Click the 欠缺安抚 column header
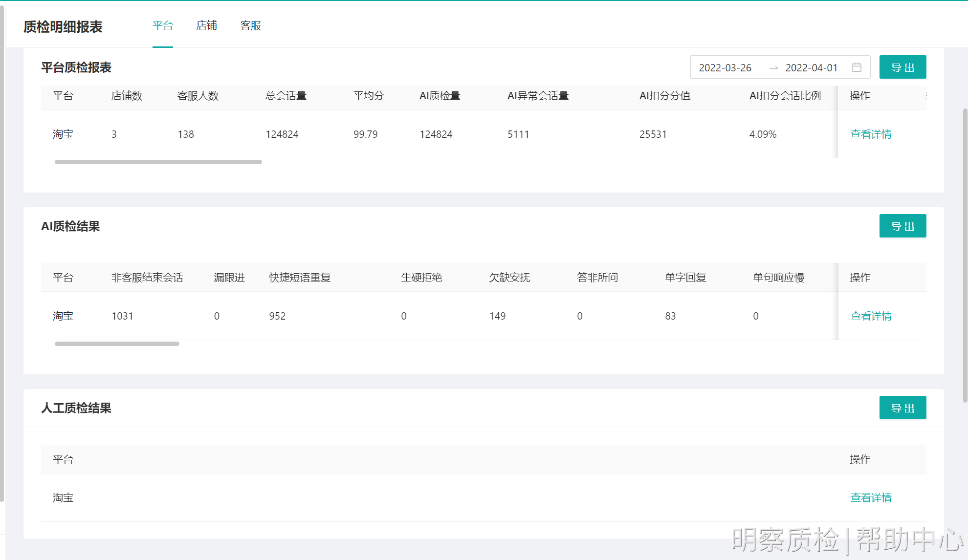 (x=509, y=278)
